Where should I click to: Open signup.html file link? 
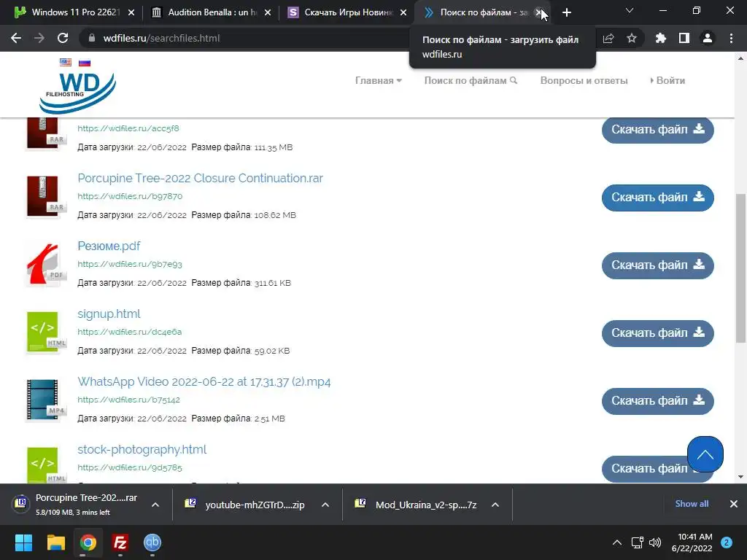[109, 314]
